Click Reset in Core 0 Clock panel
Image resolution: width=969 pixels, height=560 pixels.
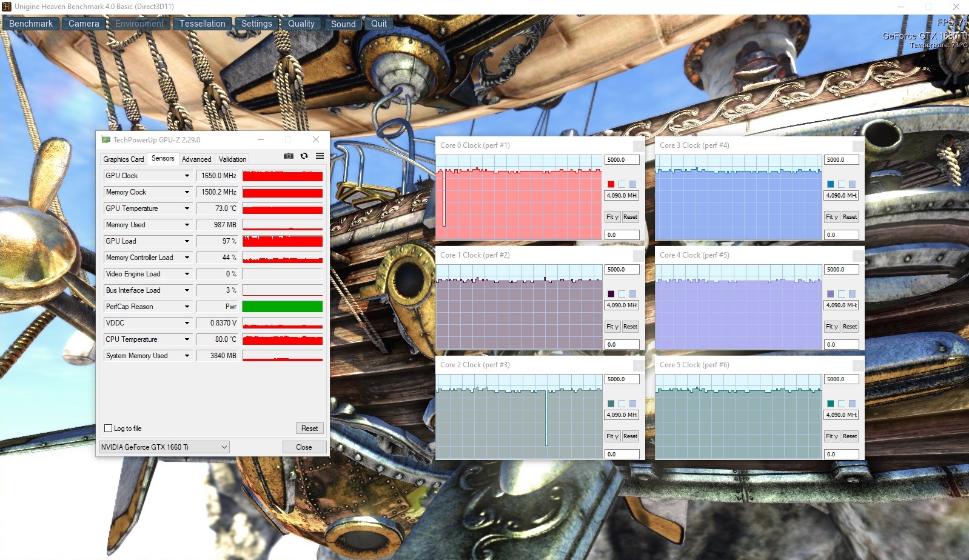[x=631, y=217]
